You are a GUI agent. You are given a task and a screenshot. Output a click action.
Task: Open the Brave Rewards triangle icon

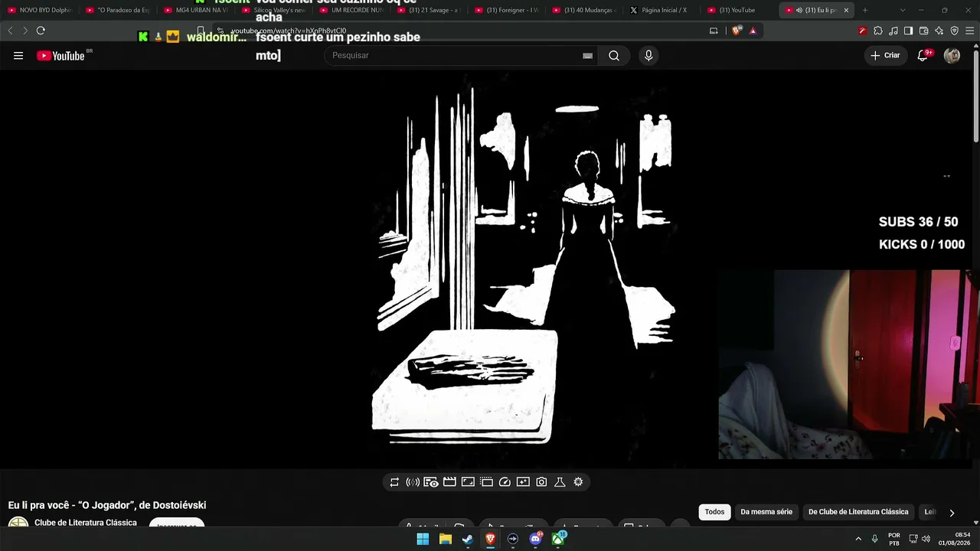point(753,31)
